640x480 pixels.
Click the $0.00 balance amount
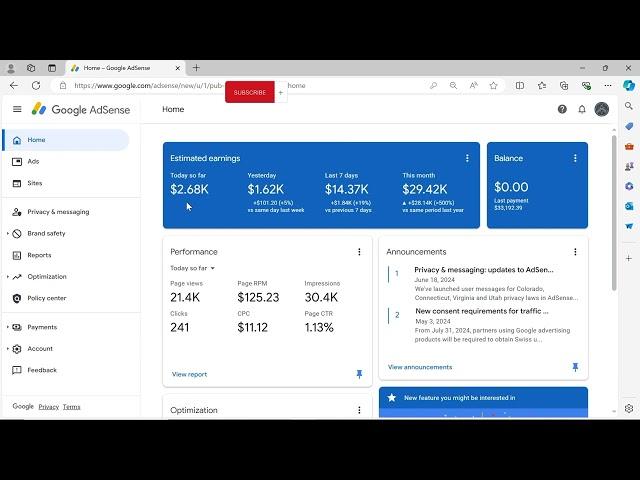pos(511,187)
